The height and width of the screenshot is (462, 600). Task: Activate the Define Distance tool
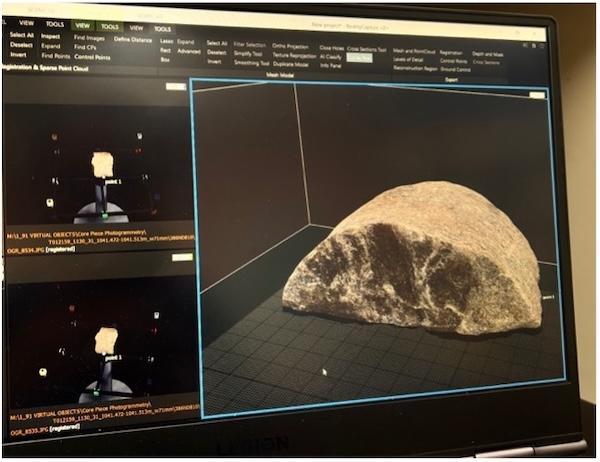tap(133, 39)
